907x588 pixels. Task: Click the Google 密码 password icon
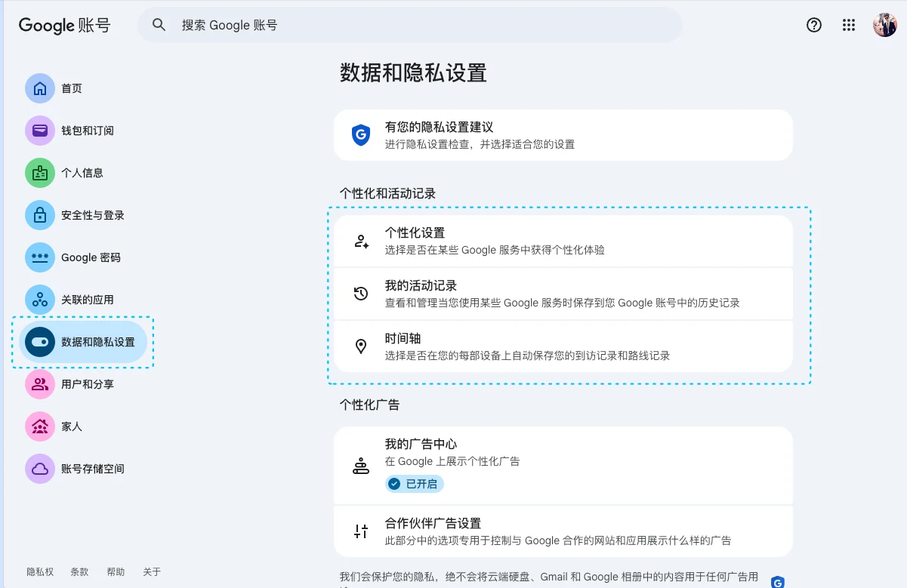click(40, 257)
